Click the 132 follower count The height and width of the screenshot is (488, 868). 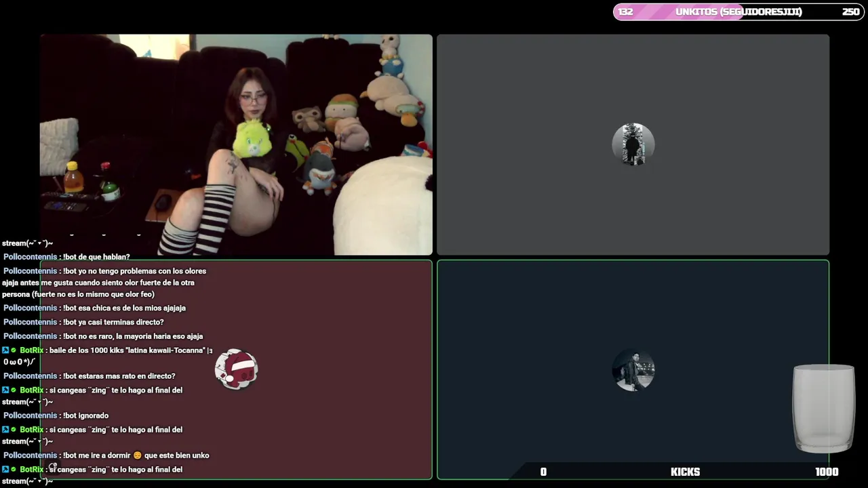tap(625, 12)
